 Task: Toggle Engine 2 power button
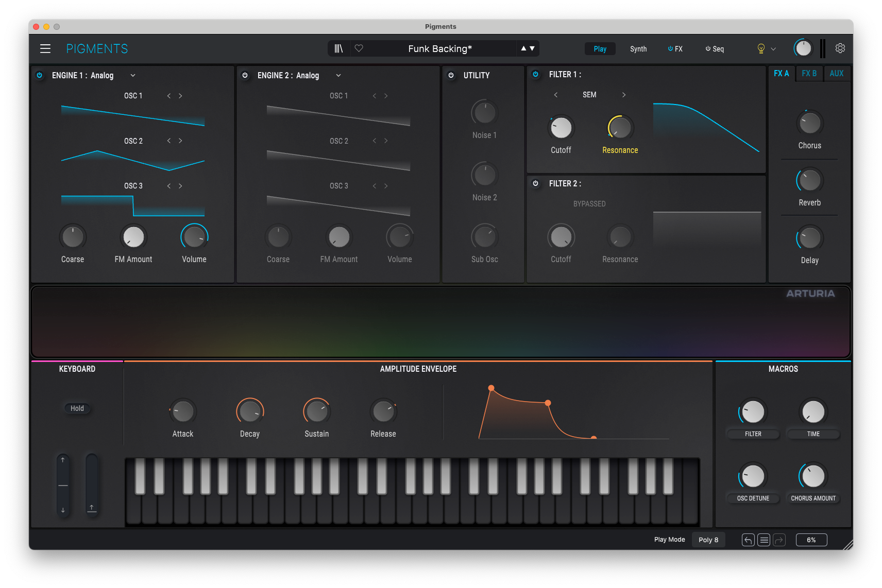coord(245,75)
